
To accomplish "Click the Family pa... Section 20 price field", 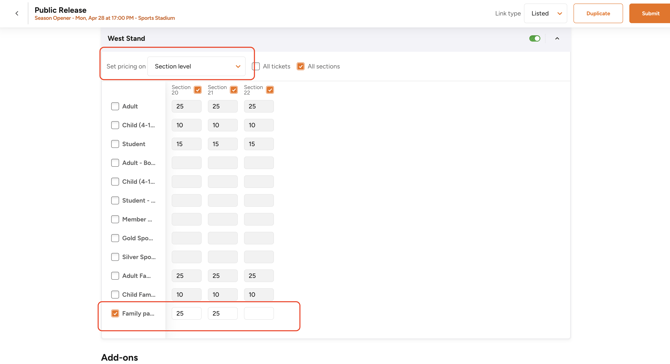I will click(187, 313).
